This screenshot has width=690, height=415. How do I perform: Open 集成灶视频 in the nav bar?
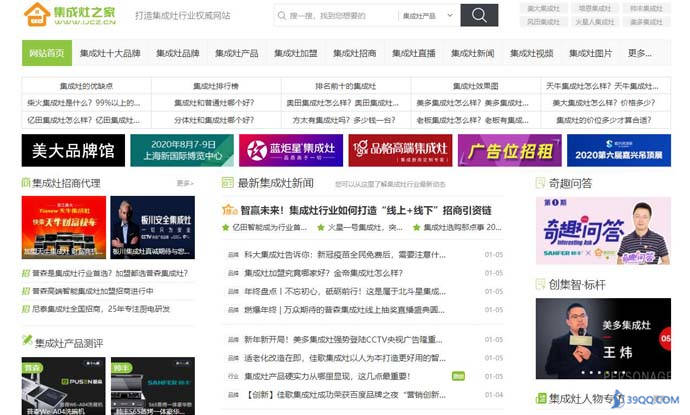tap(532, 53)
